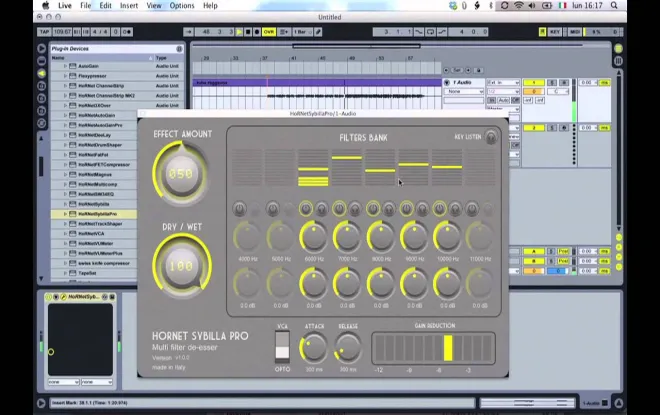Expand the TapeSat plug-in entry

coord(65,273)
